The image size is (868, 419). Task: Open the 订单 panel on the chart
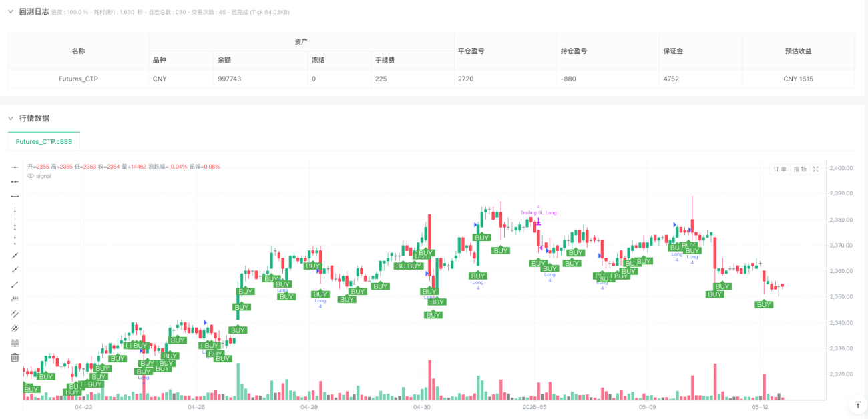tap(779, 168)
